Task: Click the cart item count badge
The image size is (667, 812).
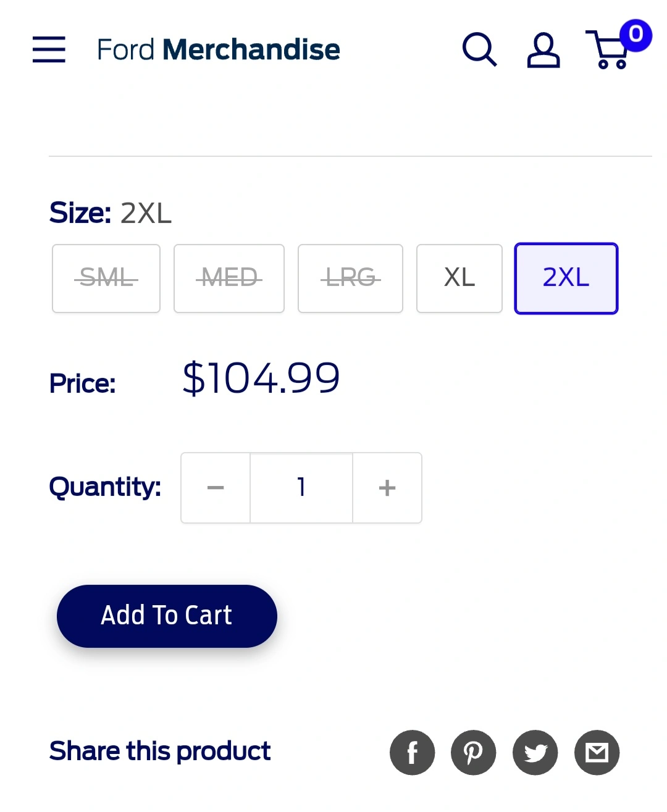Action: [x=636, y=35]
